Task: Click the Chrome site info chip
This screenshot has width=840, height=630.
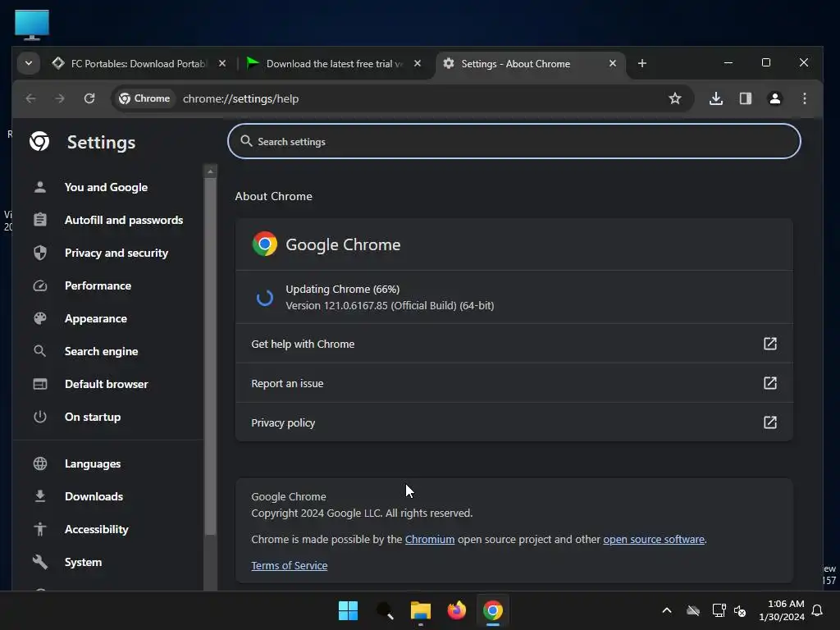Action: 144,98
